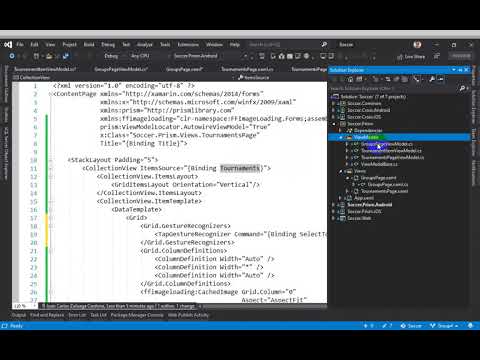This screenshot has height=360, width=480.
Task: Expand the Soccer.Prism.iOS project
Action: click(x=333, y=211)
